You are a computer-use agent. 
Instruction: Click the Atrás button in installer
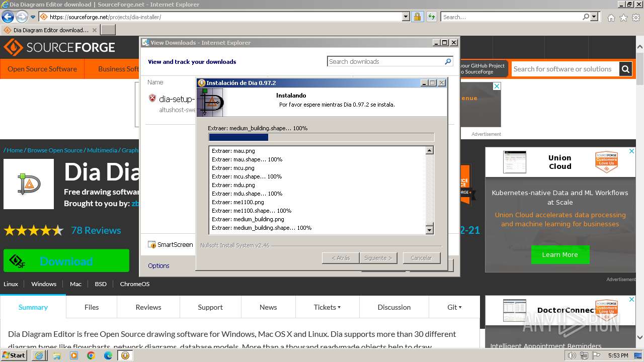(x=341, y=258)
